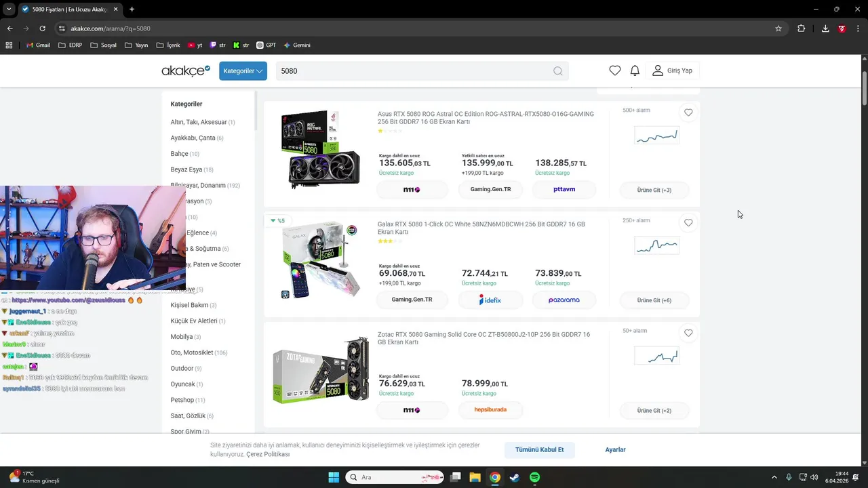Click price 69.068,70 TL
Screen dimensions: 868x488
pos(402,274)
